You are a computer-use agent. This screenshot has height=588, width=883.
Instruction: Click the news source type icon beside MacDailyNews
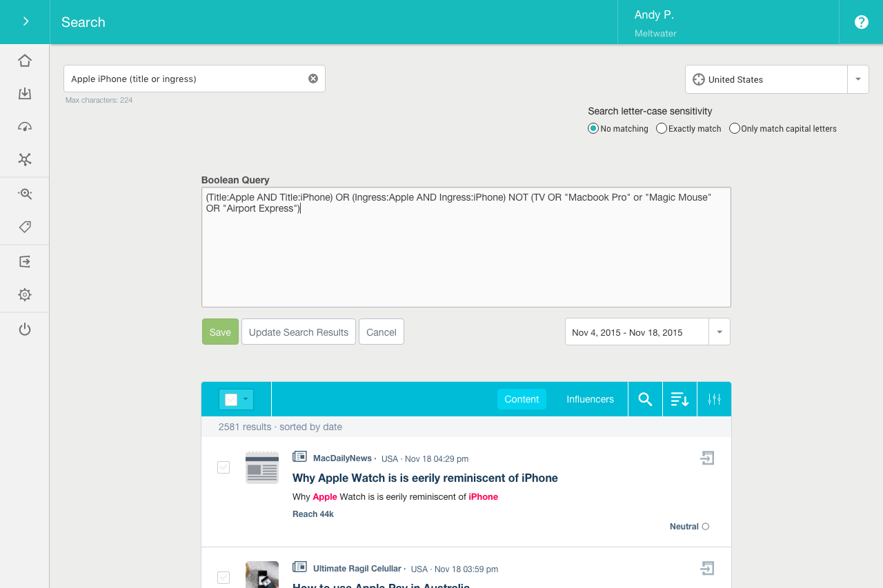tap(299, 456)
